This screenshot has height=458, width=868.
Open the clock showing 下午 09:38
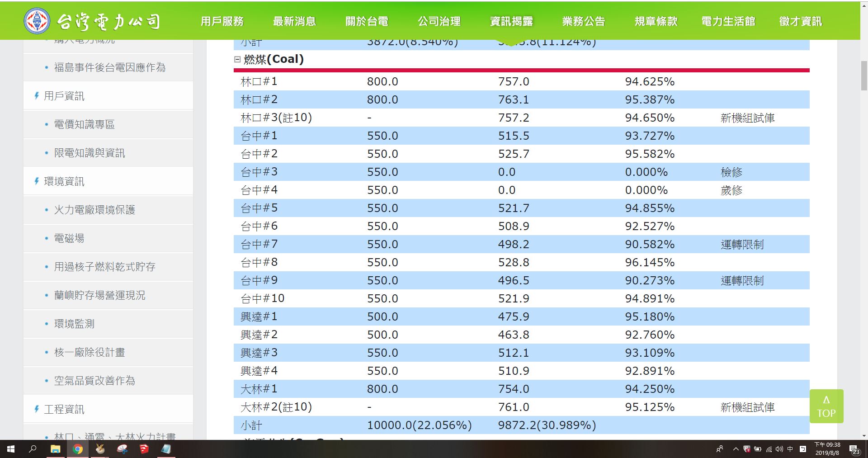click(827, 449)
